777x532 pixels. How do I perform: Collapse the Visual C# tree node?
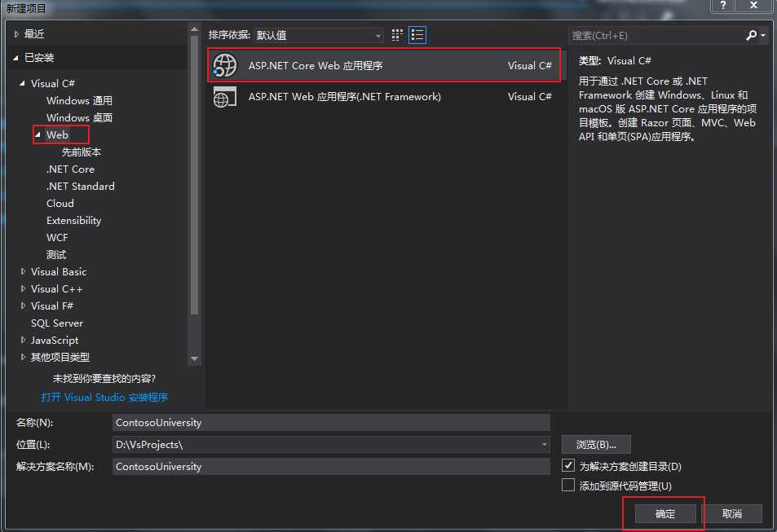(22, 83)
